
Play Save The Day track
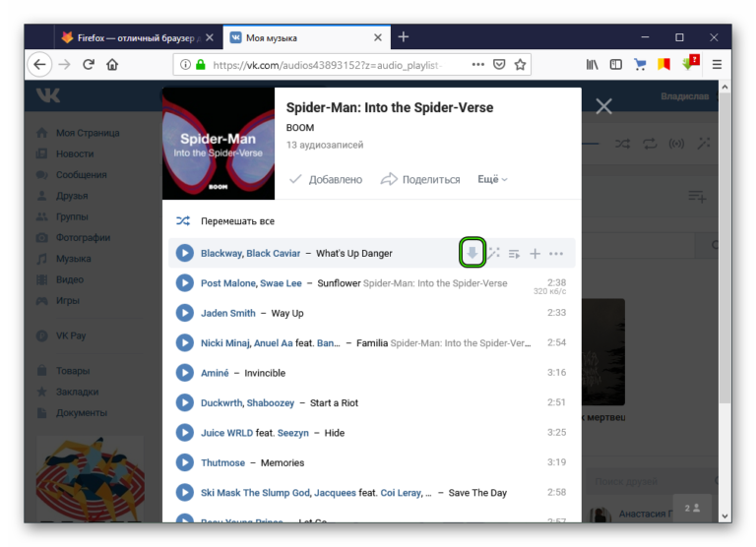click(x=185, y=492)
